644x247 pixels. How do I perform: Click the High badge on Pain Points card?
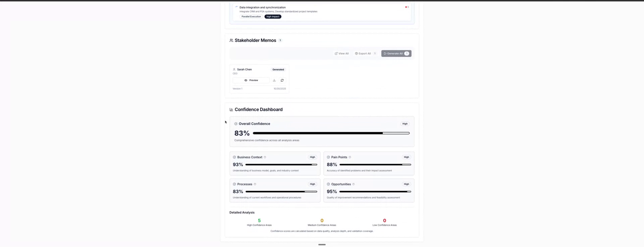coord(406,157)
